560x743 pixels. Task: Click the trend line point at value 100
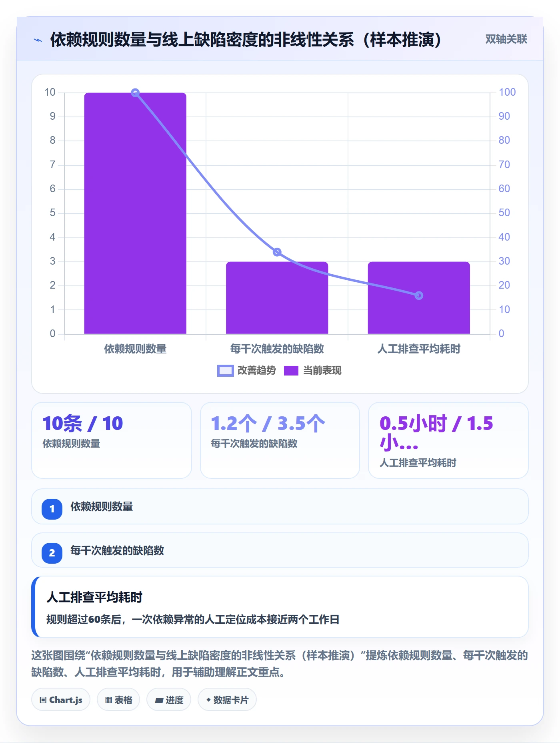click(x=135, y=93)
